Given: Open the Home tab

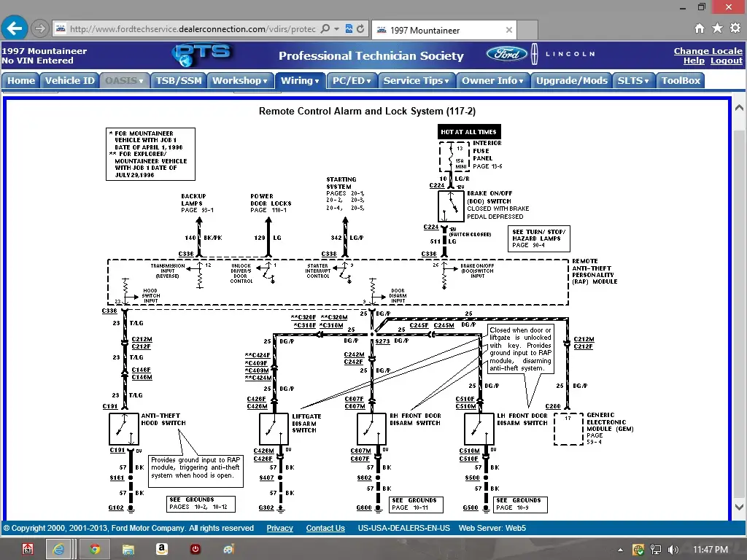Looking at the screenshot, I should coord(20,80).
